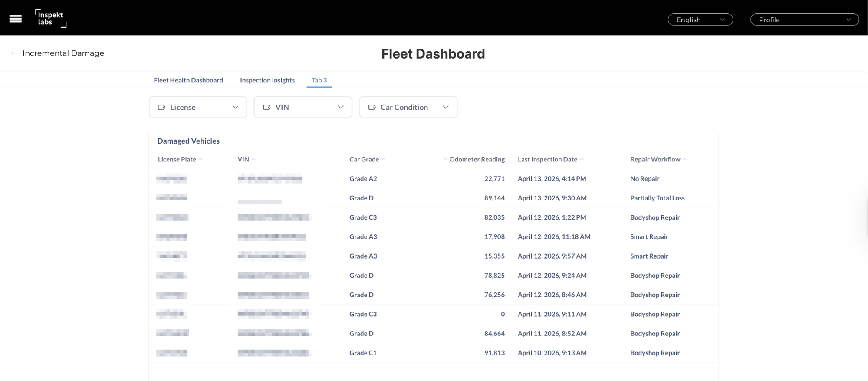
Task: Sort by VIN column arrow
Action: 253,159
